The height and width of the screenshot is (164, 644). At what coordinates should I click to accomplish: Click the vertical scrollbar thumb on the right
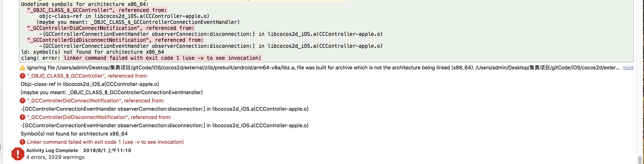(639, 160)
